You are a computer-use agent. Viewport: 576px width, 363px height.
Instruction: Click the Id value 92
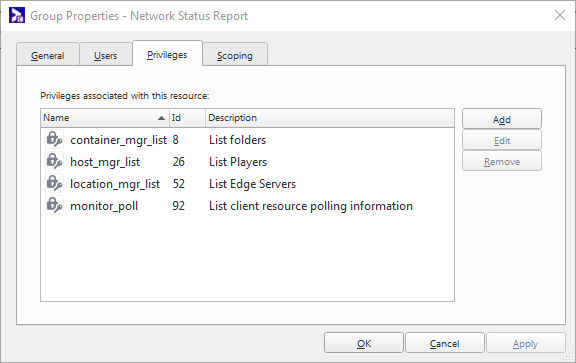pyautogui.click(x=179, y=206)
